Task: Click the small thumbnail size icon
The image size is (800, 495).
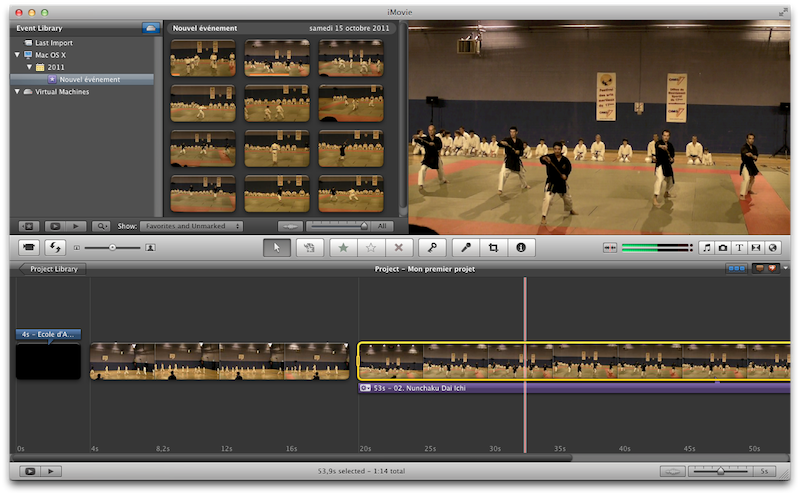Action: [77, 248]
